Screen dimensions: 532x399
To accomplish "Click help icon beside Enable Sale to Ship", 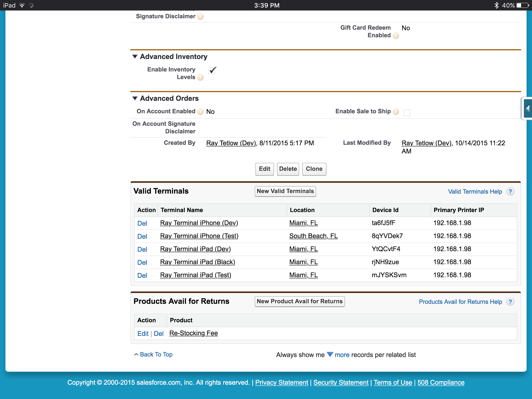I will (x=396, y=112).
